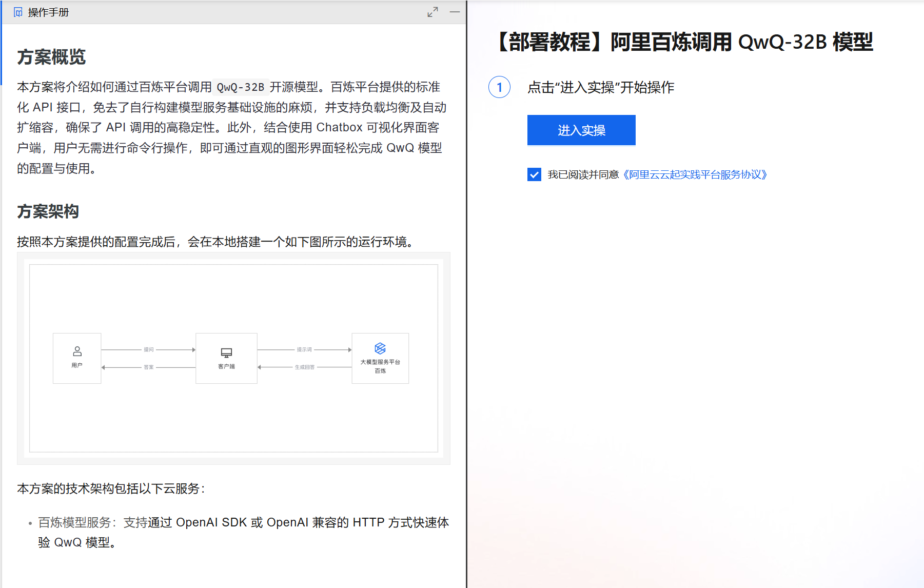The height and width of the screenshot is (588, 924).
Task: Click the 按照本方案提供的配置完成后 sentence
Action: (216, 242)
